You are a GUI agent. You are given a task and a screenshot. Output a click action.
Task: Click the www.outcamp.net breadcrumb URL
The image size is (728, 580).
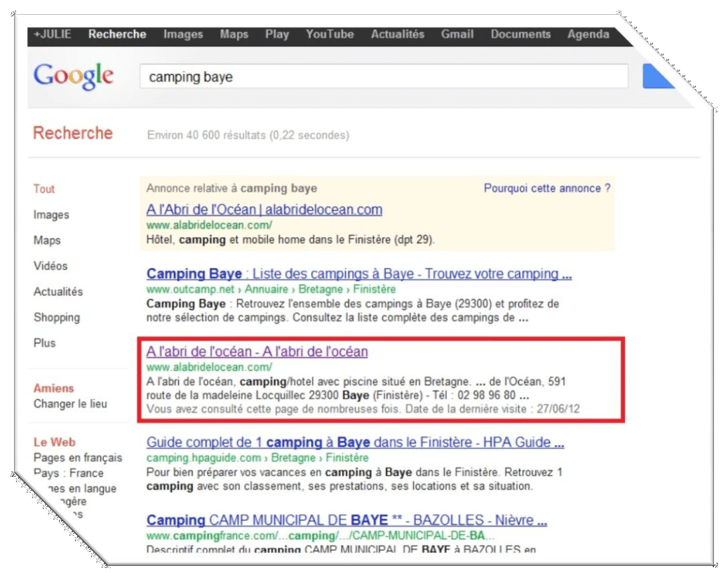tap(271, 290)
